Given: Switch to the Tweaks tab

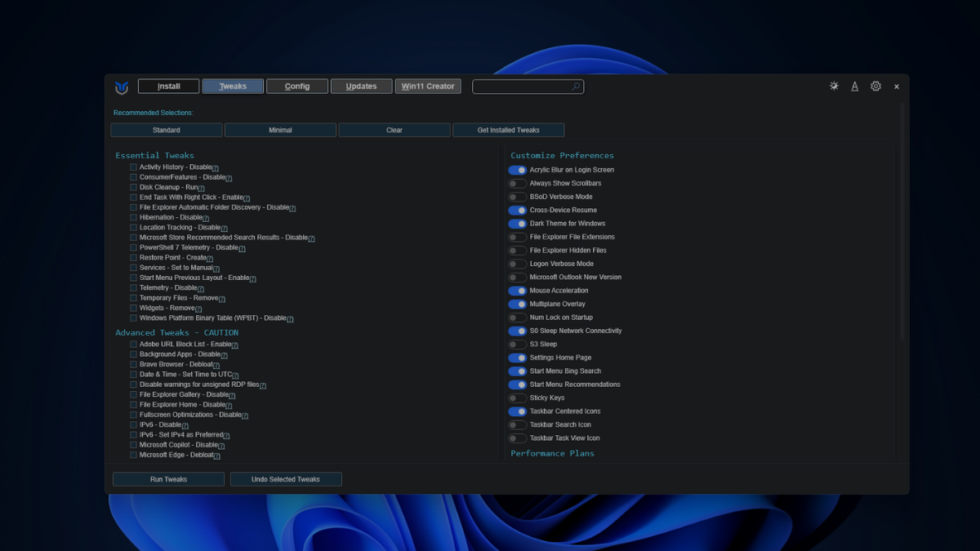Looking at the screenshot, I should coord(233,87).
